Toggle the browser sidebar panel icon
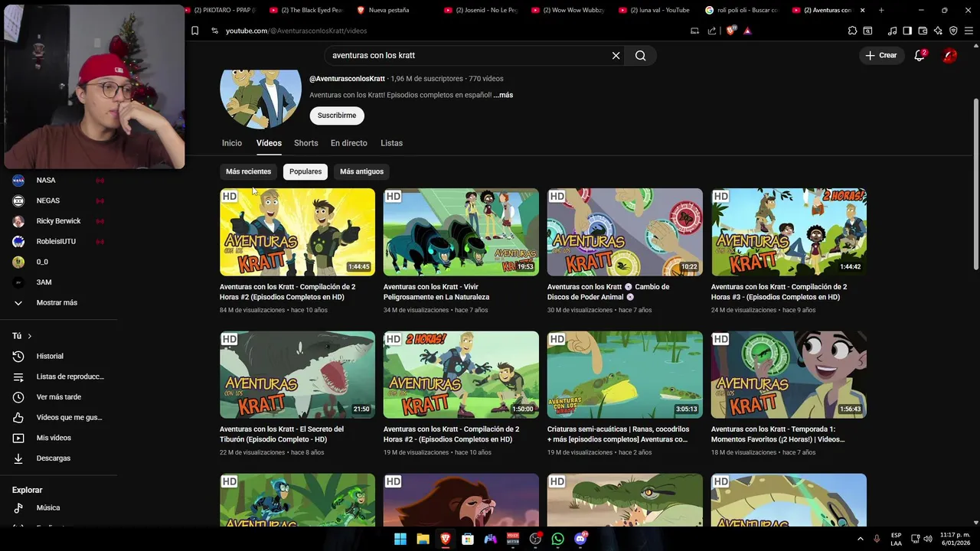The image size is (980, 551). (907, 31)
